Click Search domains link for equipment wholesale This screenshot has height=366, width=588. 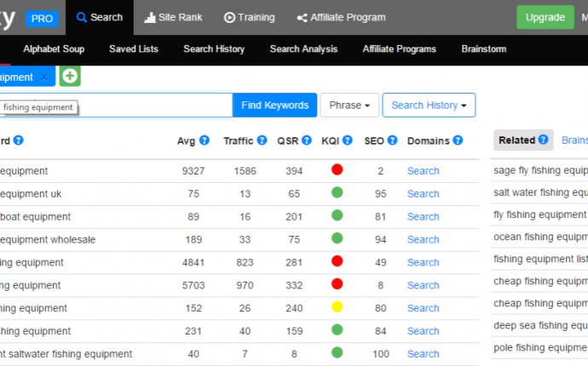pos(423,240)
